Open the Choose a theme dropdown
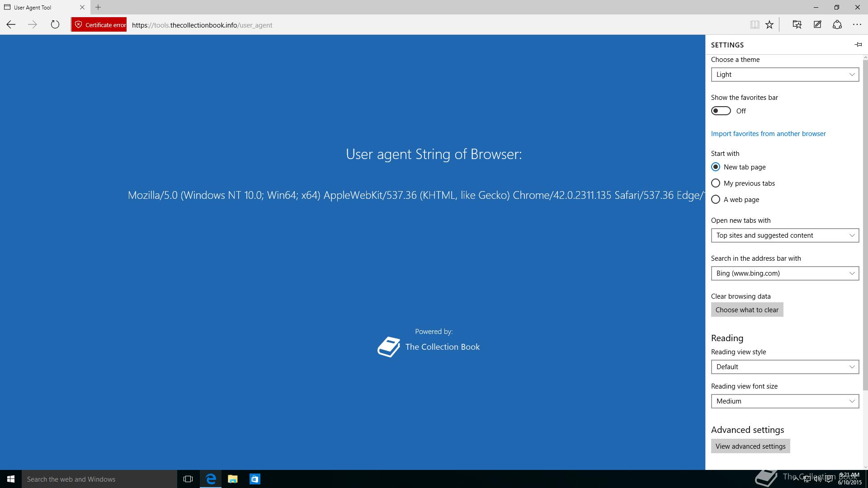Image resolution: width=868 pixels, height=488 pixels. (785, 75)
